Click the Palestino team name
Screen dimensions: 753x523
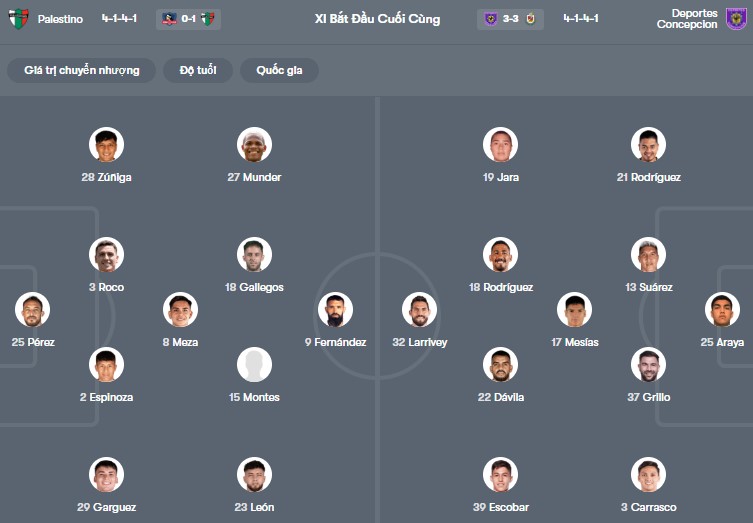point(61,19)
